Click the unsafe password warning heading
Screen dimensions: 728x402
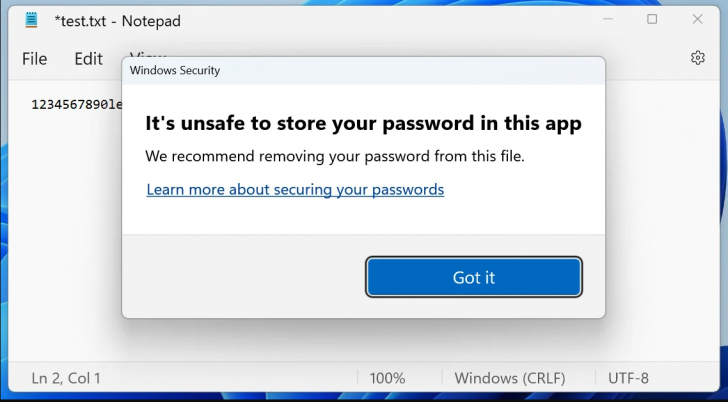[363, 124]
